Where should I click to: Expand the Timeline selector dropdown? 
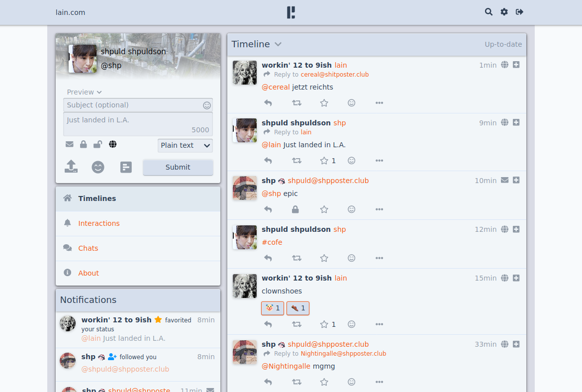278,44
